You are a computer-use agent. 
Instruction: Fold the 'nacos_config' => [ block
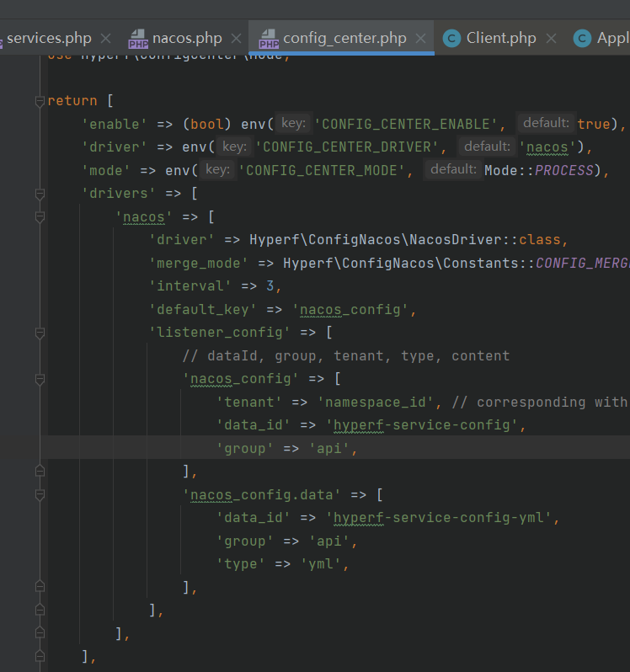[40, 379]
